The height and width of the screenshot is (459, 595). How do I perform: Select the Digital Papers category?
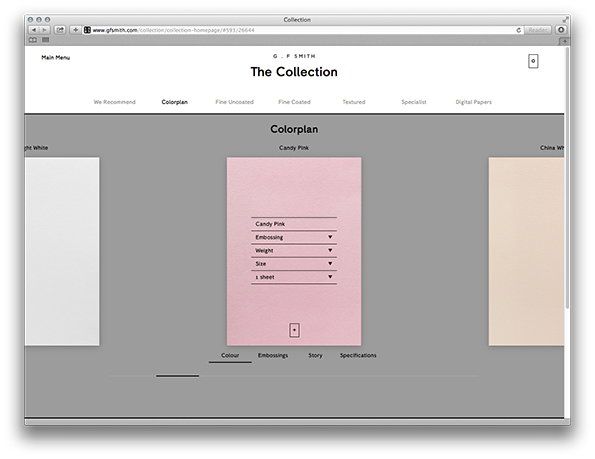tap(474, 102)
